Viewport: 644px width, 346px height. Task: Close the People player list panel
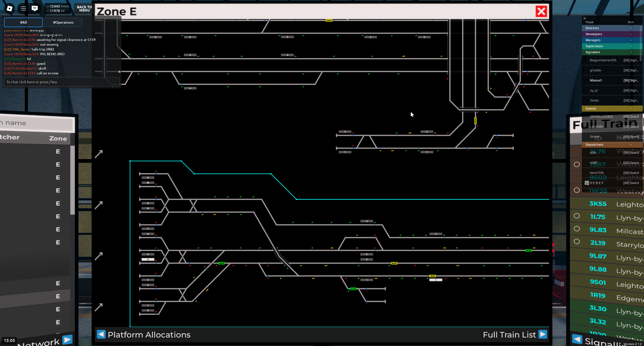(x=585, y=18)
